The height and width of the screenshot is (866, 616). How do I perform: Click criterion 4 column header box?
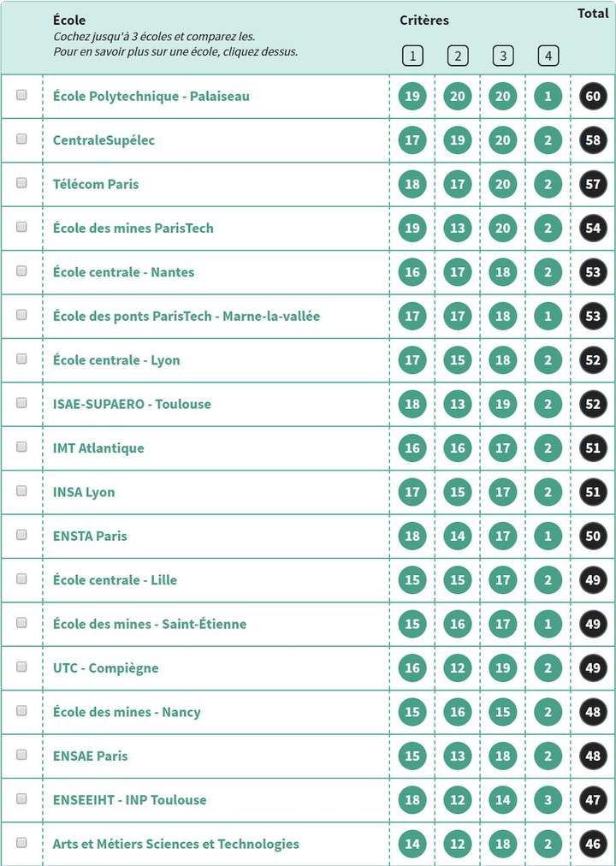pyautogui.click(x=548, y=56)
